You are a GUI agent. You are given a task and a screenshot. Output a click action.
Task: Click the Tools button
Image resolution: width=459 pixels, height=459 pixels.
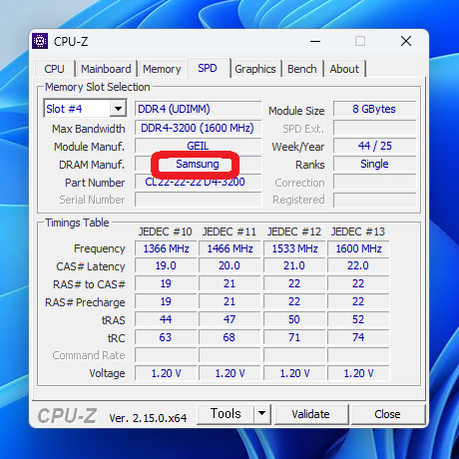[226, 414]
